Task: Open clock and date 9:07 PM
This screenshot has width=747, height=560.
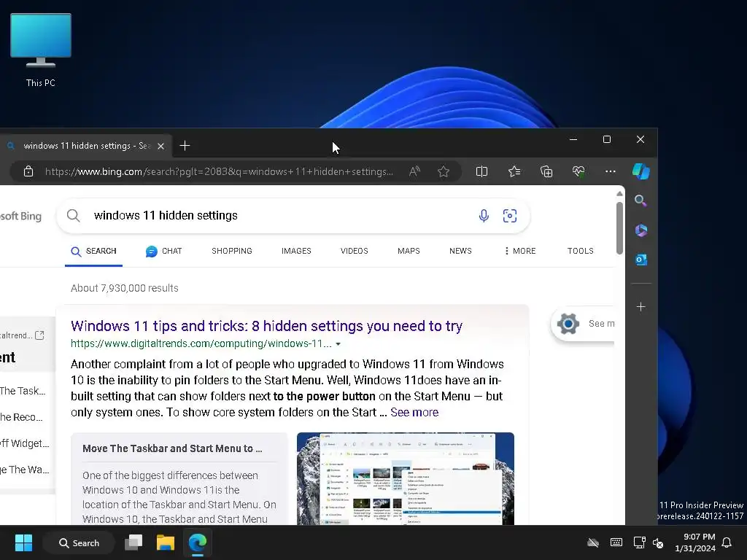Action: point(695,542)
